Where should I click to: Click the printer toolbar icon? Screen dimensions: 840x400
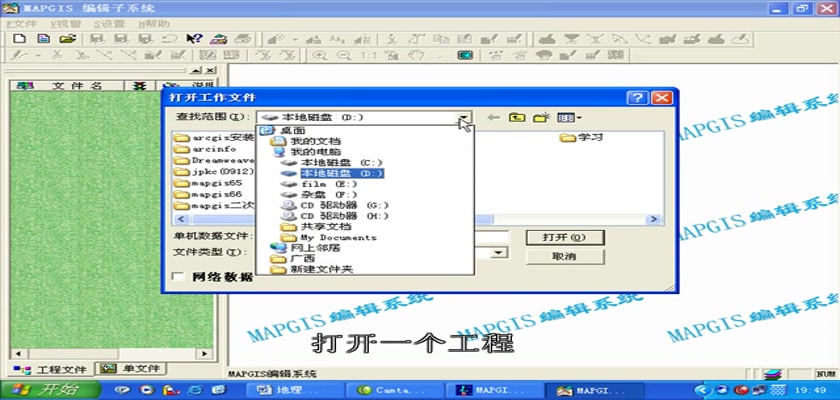click(243, 39)
